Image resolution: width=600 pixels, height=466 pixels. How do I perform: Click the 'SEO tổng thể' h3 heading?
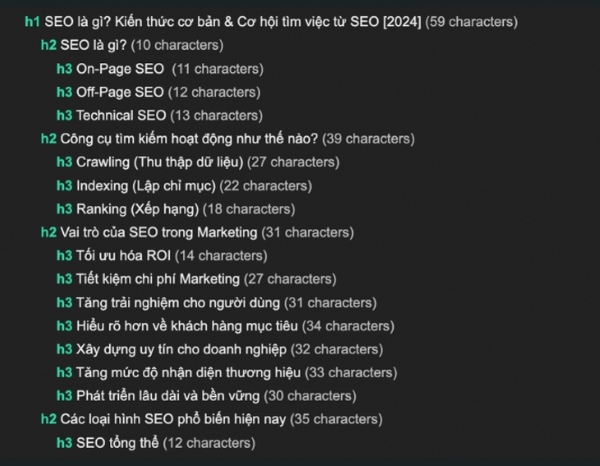pyautogui.click(x=117, y=443)
